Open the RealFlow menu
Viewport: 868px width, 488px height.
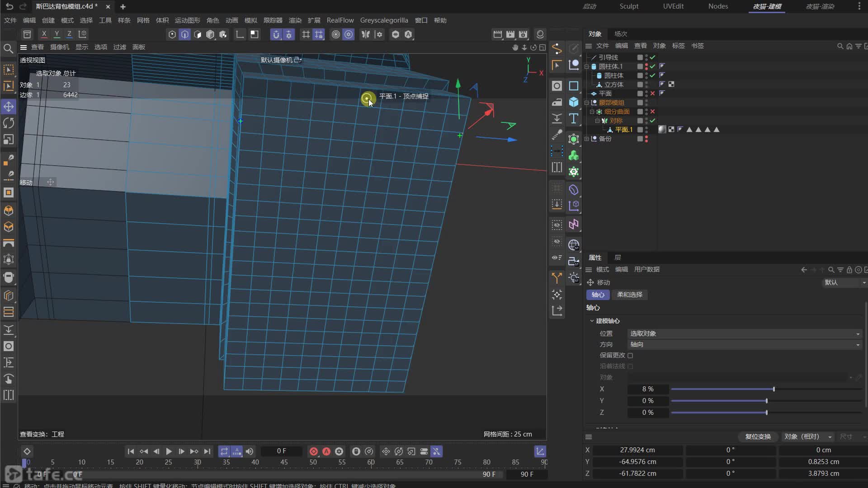(x=340, y=20)
